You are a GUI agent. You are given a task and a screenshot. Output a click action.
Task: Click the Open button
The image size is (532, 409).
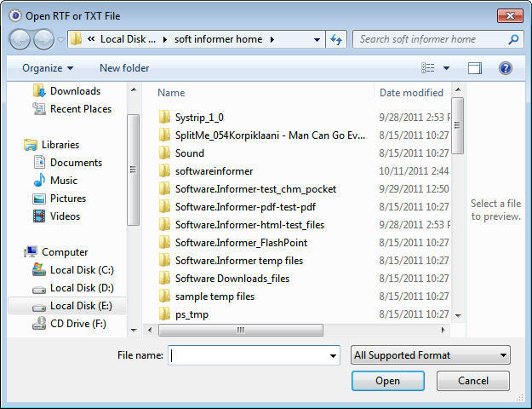(x=388, y=381)
